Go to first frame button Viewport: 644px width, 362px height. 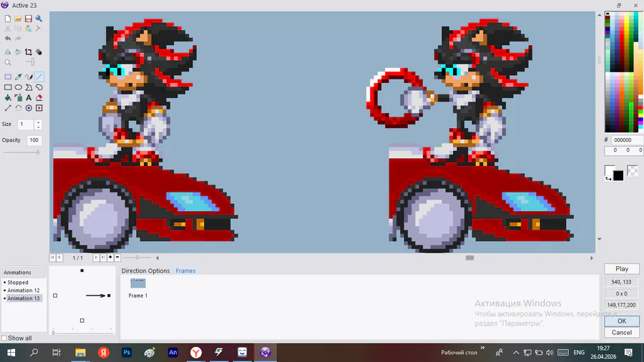click(x=52, y=258)
